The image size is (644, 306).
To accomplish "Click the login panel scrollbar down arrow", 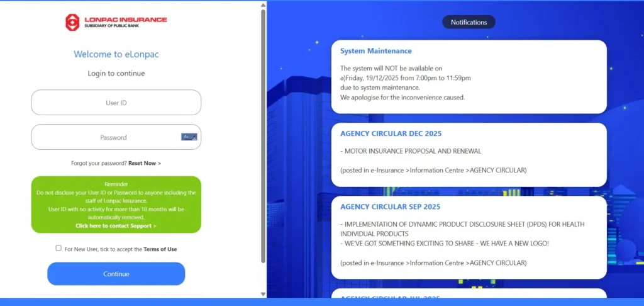I will click(x=264, y=293).
